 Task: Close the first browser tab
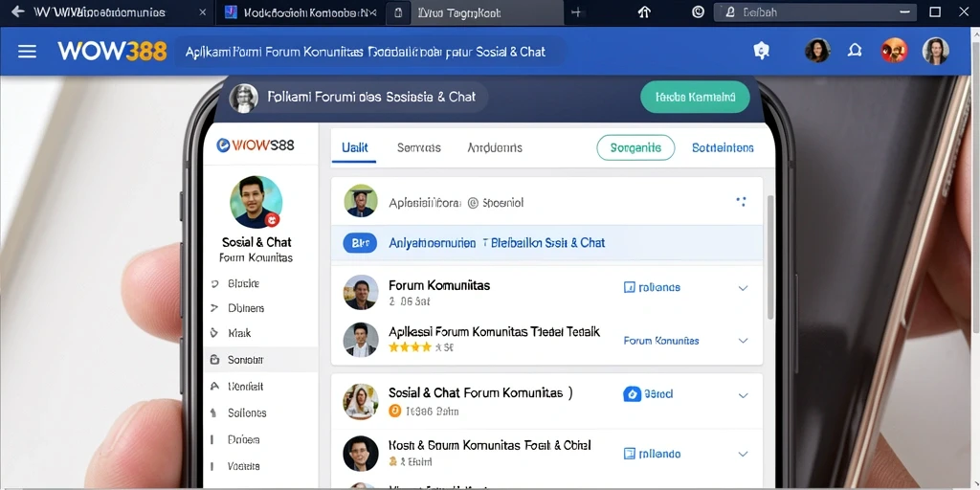(x=202, y=12)
